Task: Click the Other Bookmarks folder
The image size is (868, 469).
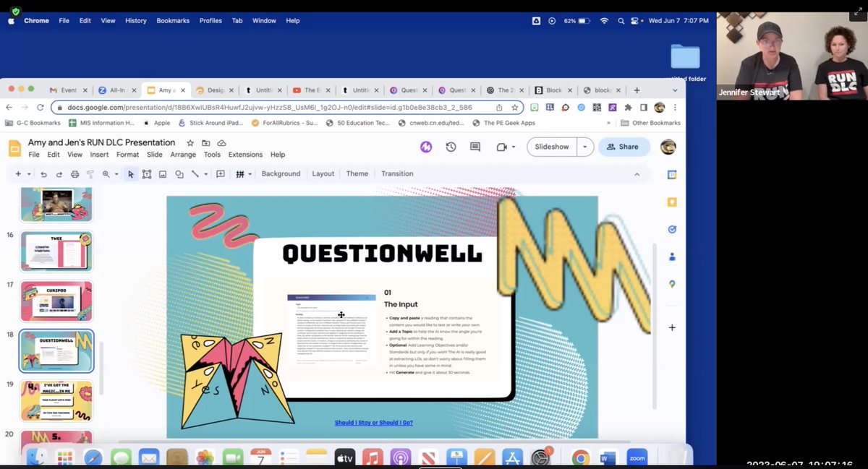Action: pyautogui.click(x=650, y=123)
